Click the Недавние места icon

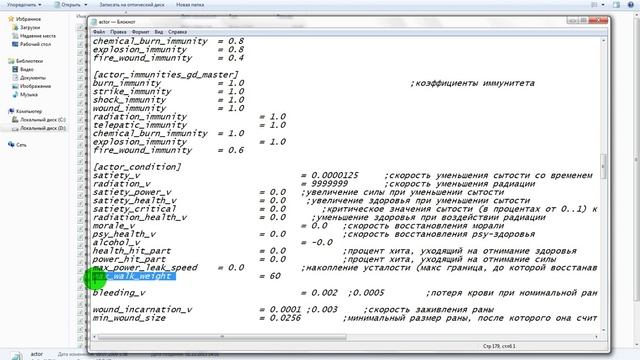pyautogui.click(x=15, y=36)
